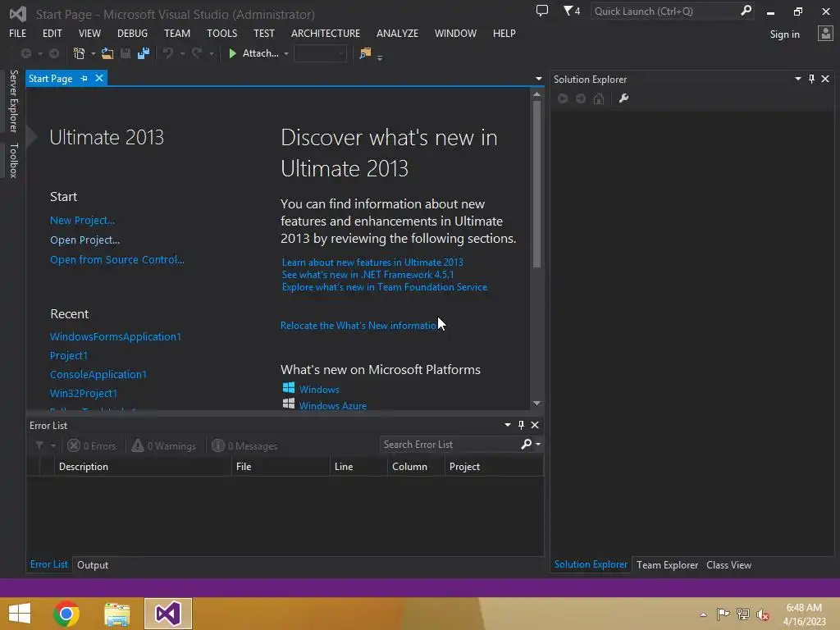
Task: Click the Search Error List magnifier icon
Action: pyautogui.click(x=527, y=444)
